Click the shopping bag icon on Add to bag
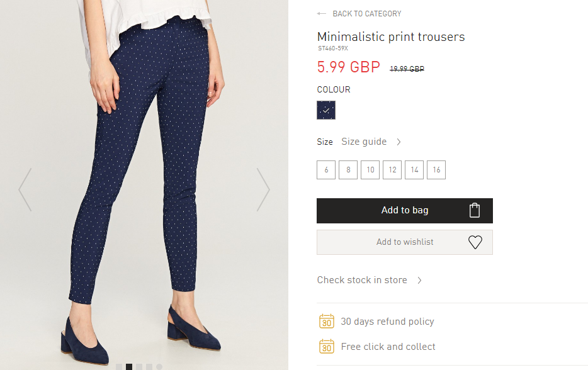Screen dimensions: 588x370 click(x=475, y=210)
